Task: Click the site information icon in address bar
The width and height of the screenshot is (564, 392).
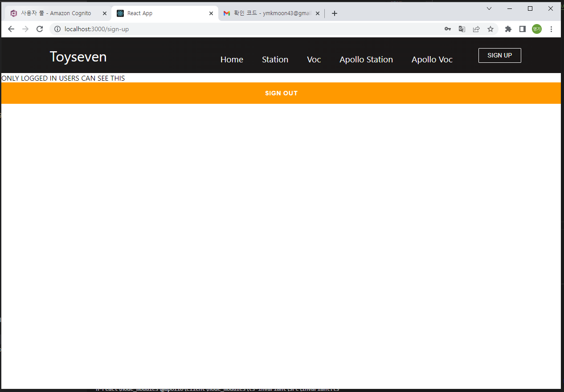Action: pyautogui.click(x=57, y=29)
